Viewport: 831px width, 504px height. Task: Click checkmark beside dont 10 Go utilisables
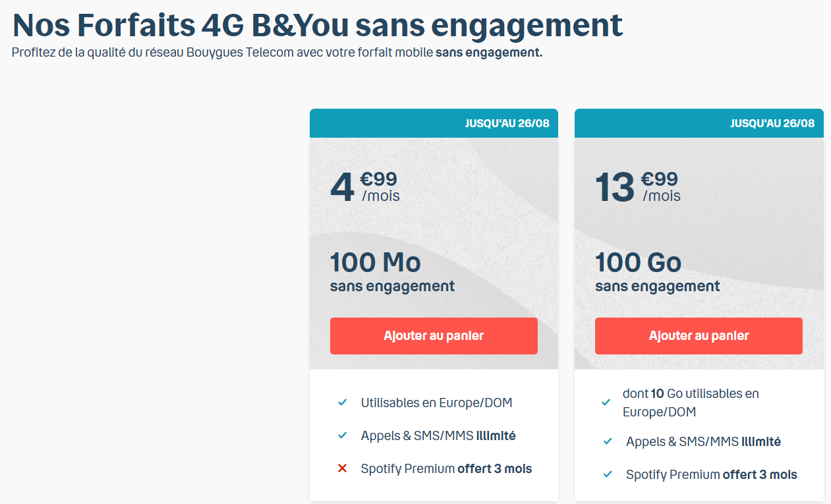coord(606,403)
